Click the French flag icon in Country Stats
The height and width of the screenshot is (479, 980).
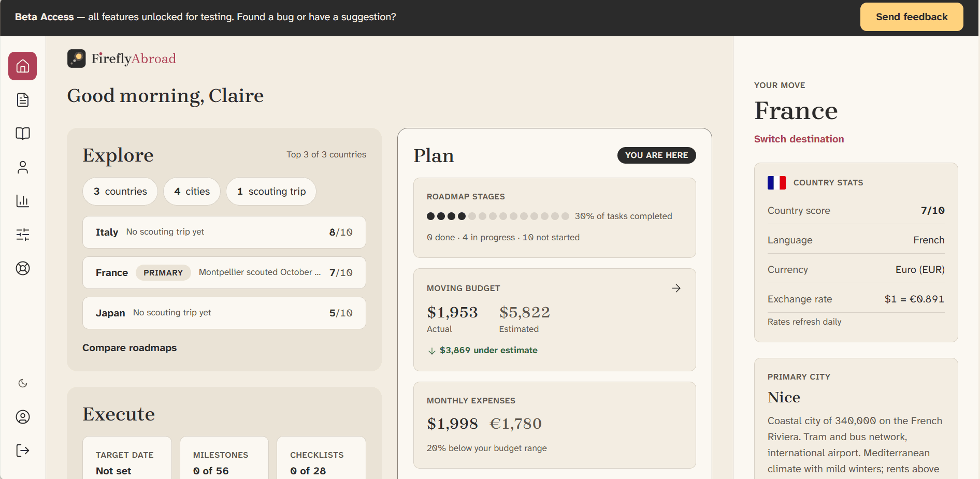click(x=776, y=182)
